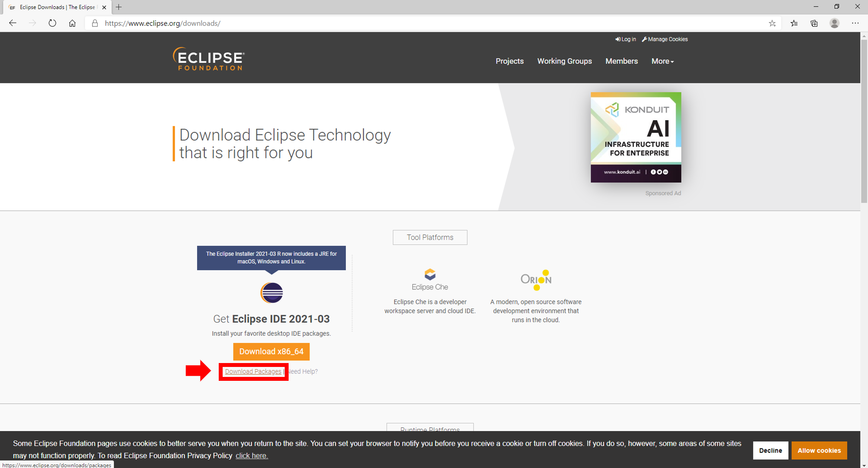Open a new browser tab

(x=118, y=7)
